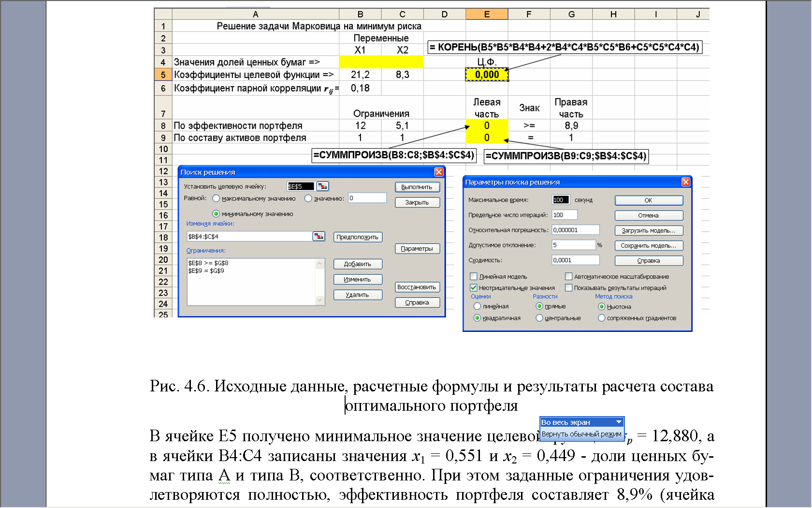
Task: Select the центральные derivatives radio button
Action: tap(539, 318)
